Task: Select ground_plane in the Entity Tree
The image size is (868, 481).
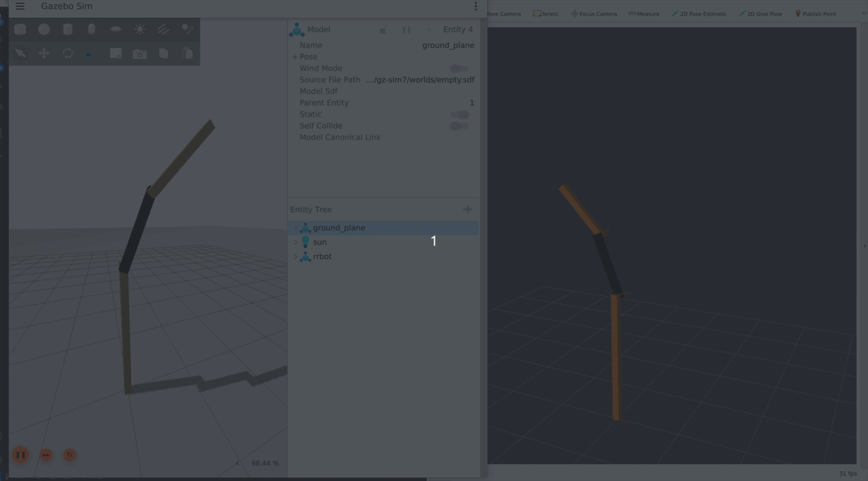Action: click(x=339, y=228)
